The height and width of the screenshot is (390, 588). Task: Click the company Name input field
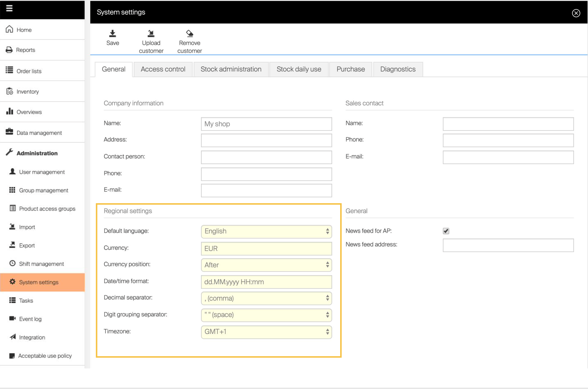click(266, 124)
